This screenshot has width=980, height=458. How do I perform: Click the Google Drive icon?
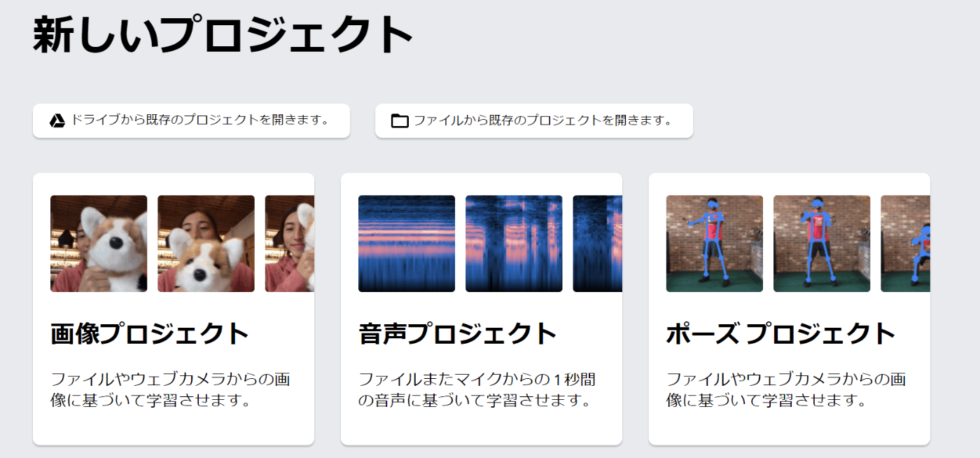point(57,120)
